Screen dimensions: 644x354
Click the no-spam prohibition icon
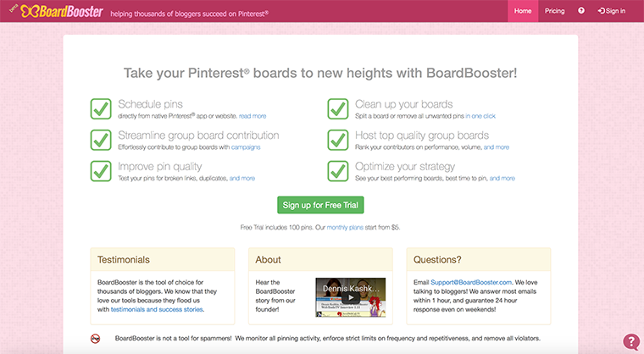95,339
